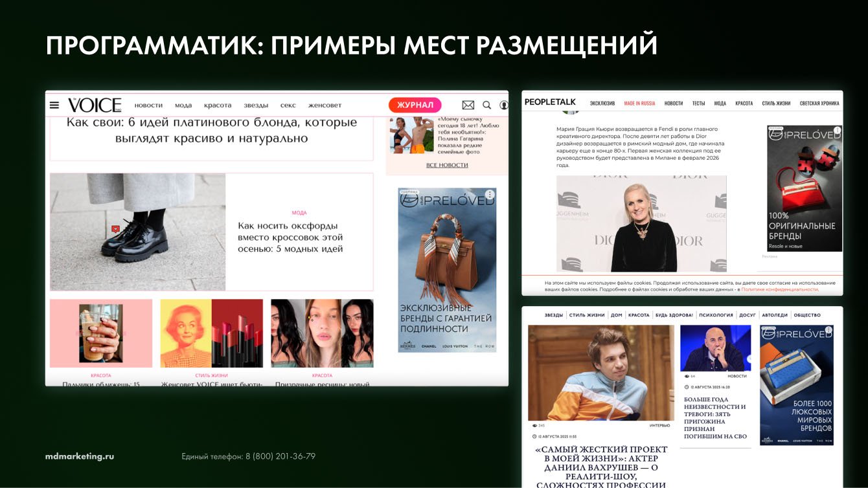Click the Preloved brown handbag ad banner
868x488 pixels.
point(447,270)
